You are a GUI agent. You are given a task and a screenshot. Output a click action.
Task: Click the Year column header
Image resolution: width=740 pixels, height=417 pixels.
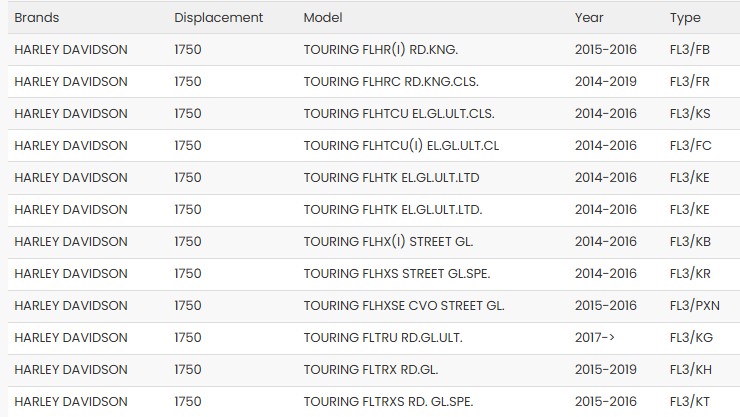pyautogui.click(x=589, y=18)
